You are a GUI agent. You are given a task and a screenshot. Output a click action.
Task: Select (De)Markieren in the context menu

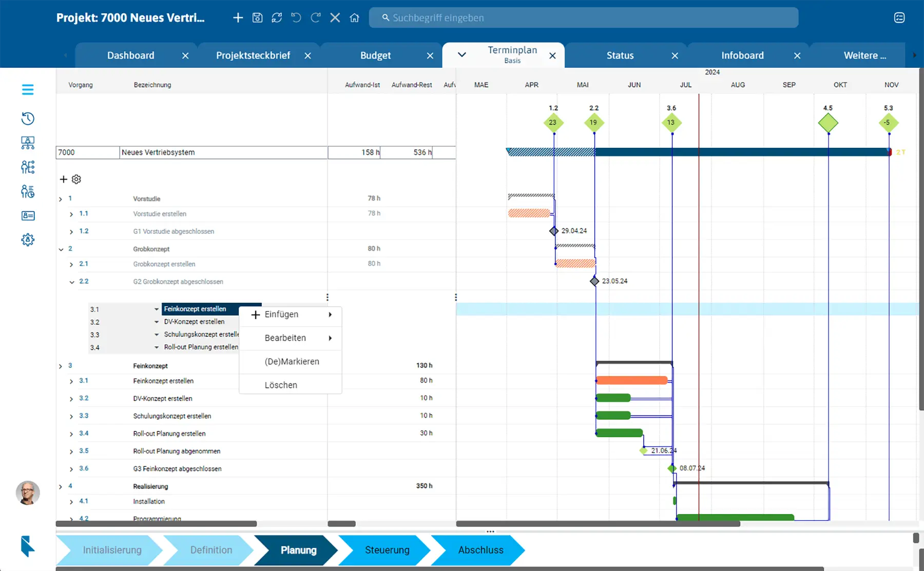292,362
